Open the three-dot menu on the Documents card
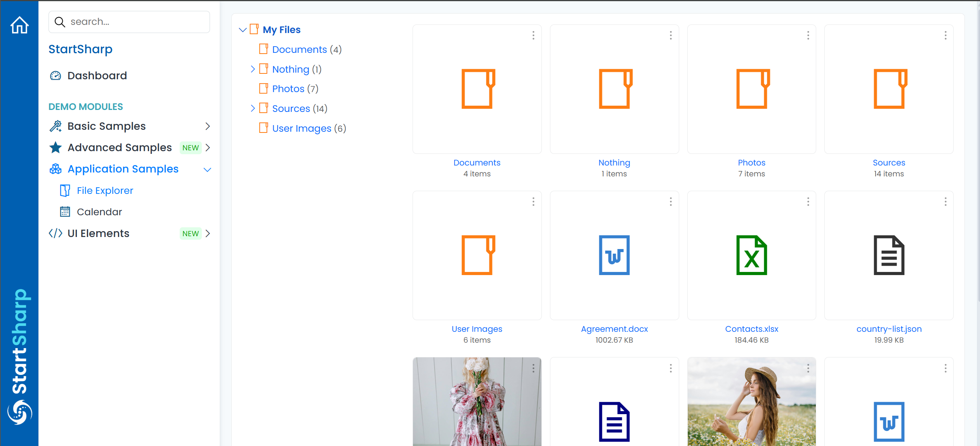Image resolution: width=980 pixels, height=446 pixels. point(533,35)
